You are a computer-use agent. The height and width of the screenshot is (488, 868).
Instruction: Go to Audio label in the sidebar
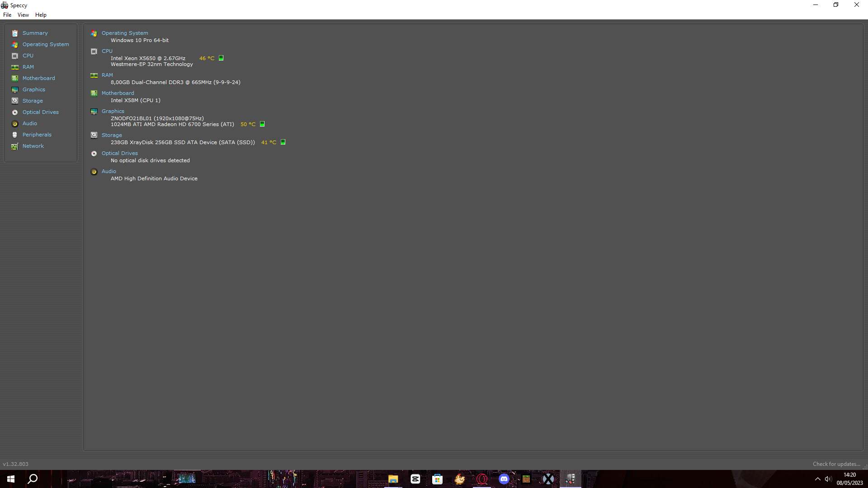[30, 123]
